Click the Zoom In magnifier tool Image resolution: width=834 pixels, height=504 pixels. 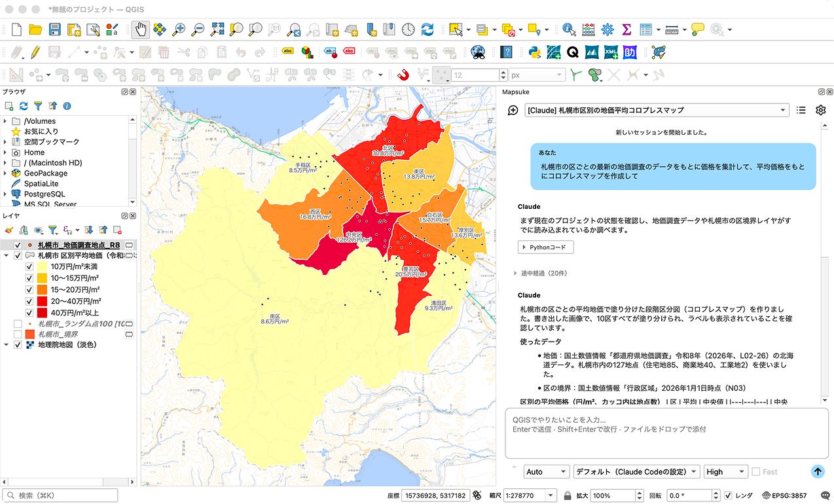point(178,29)
